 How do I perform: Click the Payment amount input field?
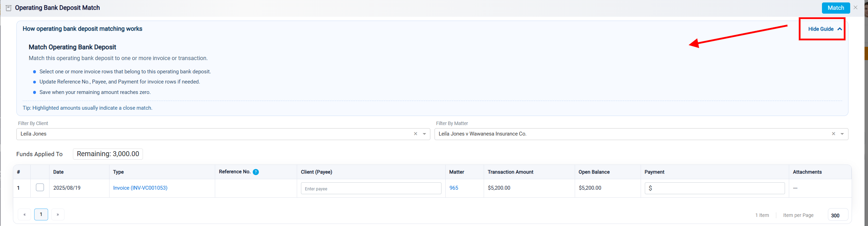[715, 188]
